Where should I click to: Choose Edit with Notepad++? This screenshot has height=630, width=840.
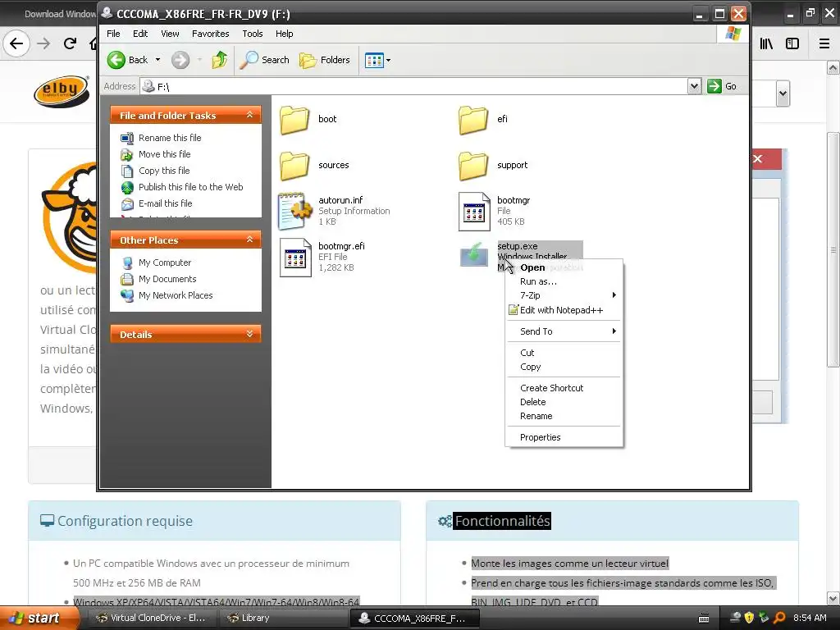pos(564,310)
